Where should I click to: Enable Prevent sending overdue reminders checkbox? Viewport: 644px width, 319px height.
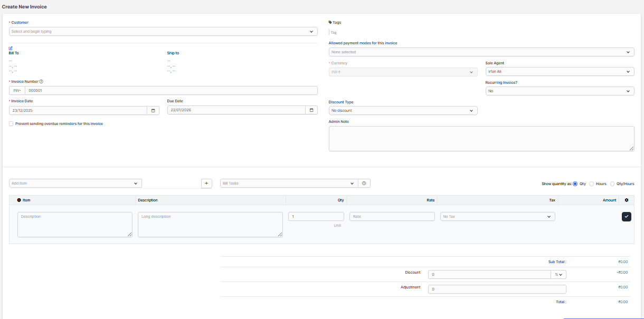point(11,124)
